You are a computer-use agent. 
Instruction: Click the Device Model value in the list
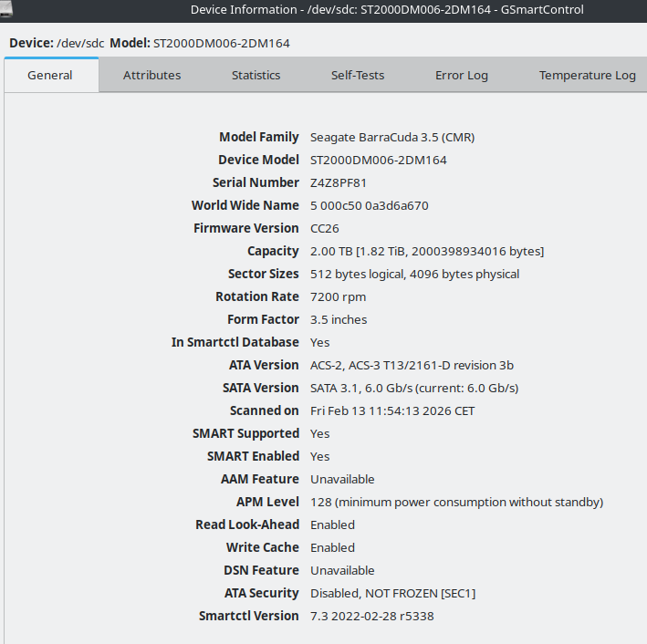[x=379, y=160]
